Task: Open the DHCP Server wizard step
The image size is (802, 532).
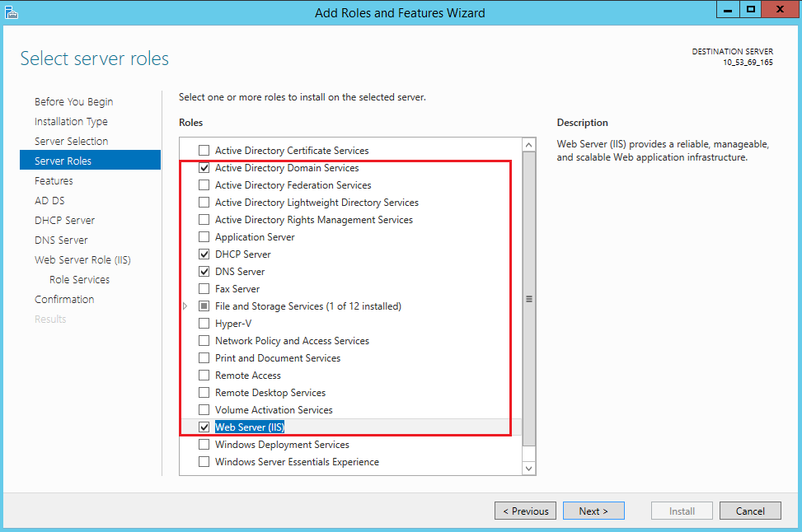Action: tap(64, 220)
